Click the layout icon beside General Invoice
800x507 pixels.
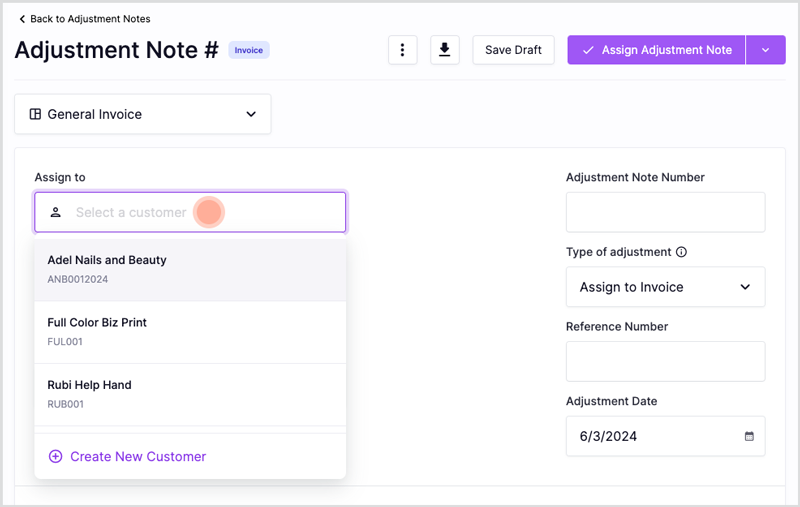click(x=35, y=114)
